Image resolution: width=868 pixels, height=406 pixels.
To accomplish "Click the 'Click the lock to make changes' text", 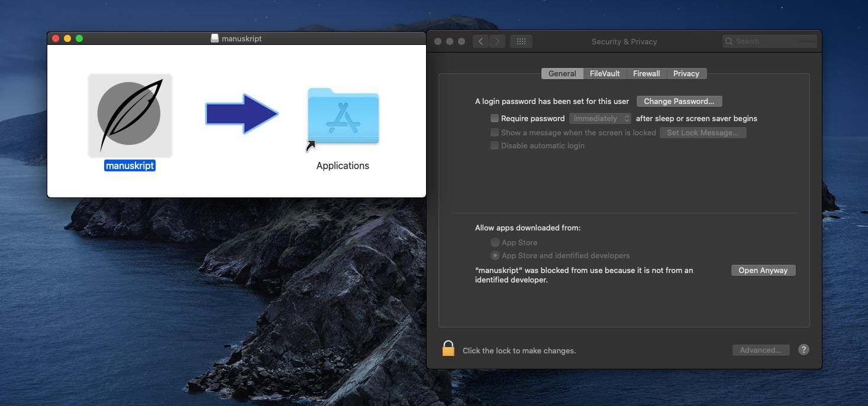I will [519, 350].
